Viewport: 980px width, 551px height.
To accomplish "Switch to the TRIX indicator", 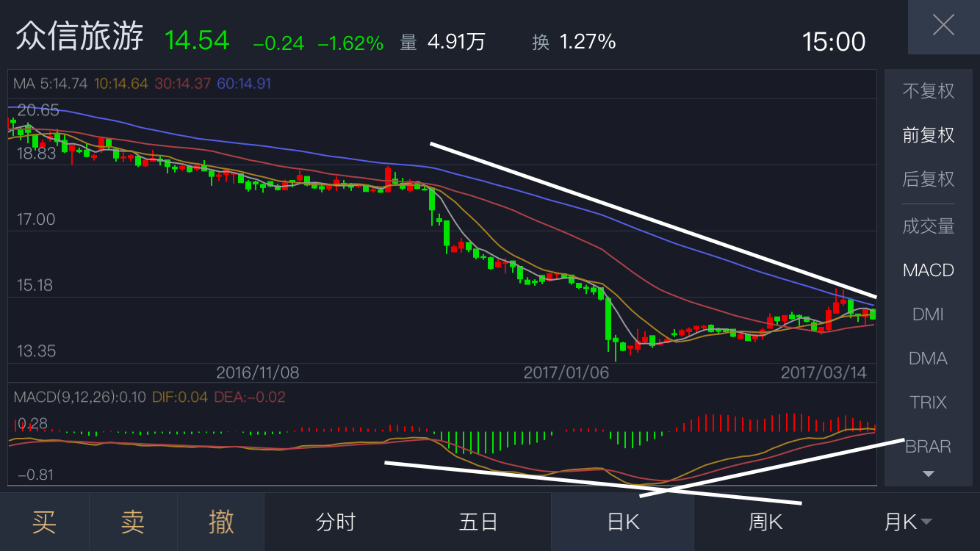I will tap(929, 403).
